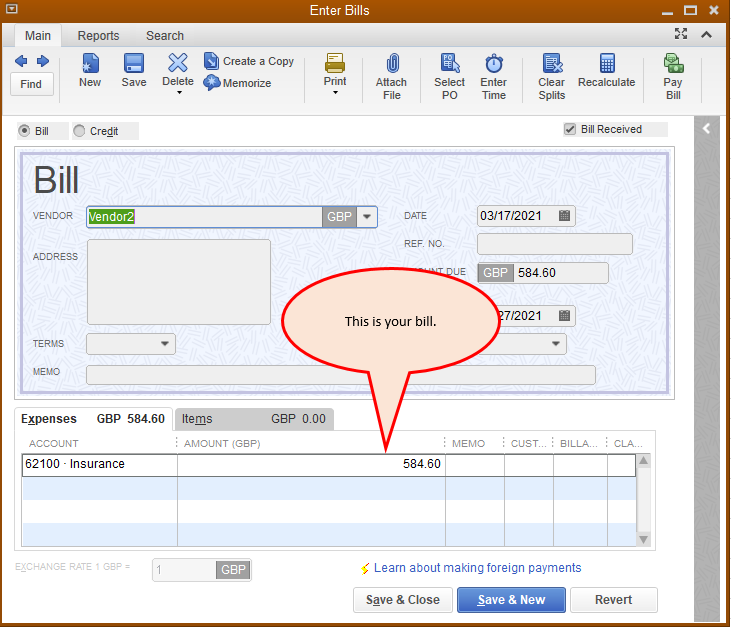The height and width of the screenshot is (627, 731).
Task: Expand the Print options arrow
Action: click(x=335, y=93)
